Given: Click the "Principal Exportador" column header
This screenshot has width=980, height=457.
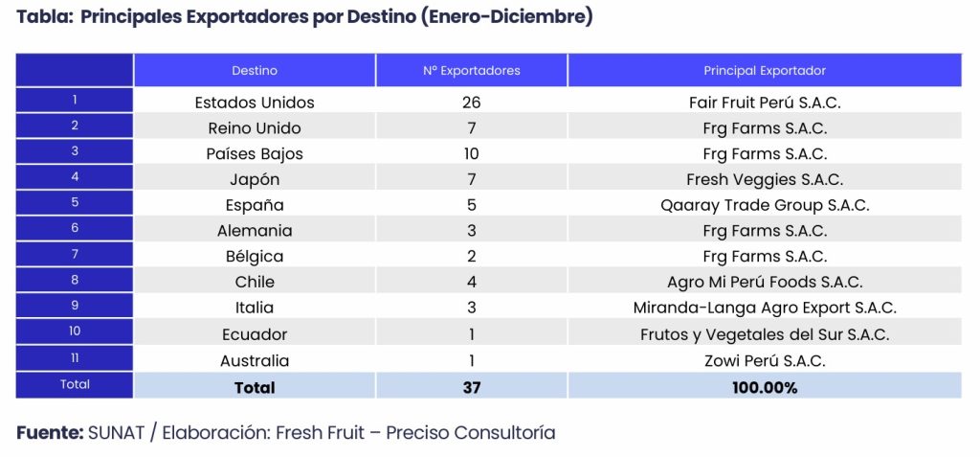Looking at the screenshot, I should pyautogui.click(x=764, y=71).
